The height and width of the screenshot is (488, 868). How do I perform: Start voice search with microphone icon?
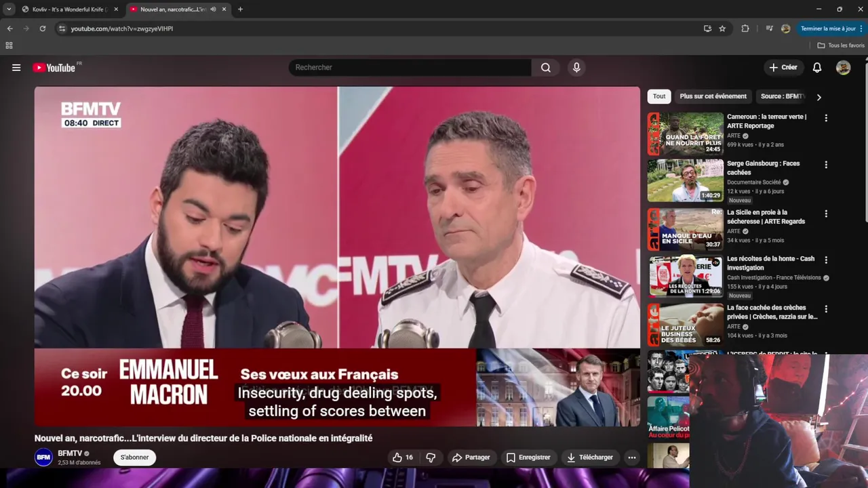(x=576, y=68)
